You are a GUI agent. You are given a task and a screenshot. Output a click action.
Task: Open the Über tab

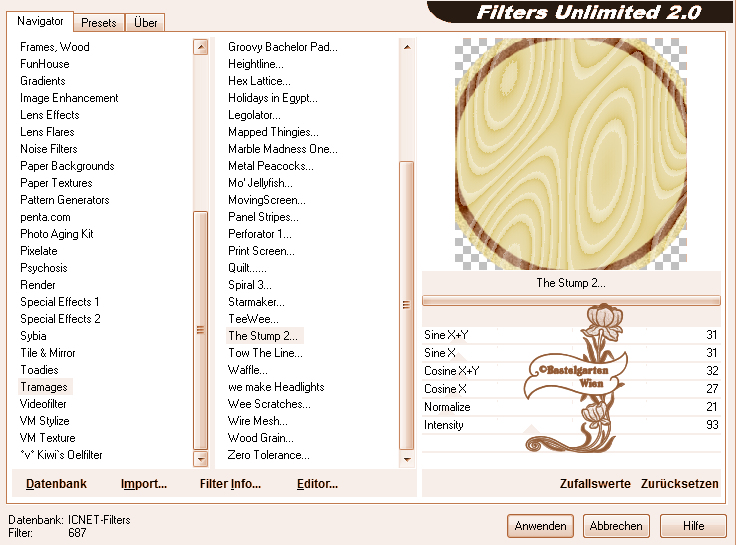pyautogui.click(x=145, y=23)
